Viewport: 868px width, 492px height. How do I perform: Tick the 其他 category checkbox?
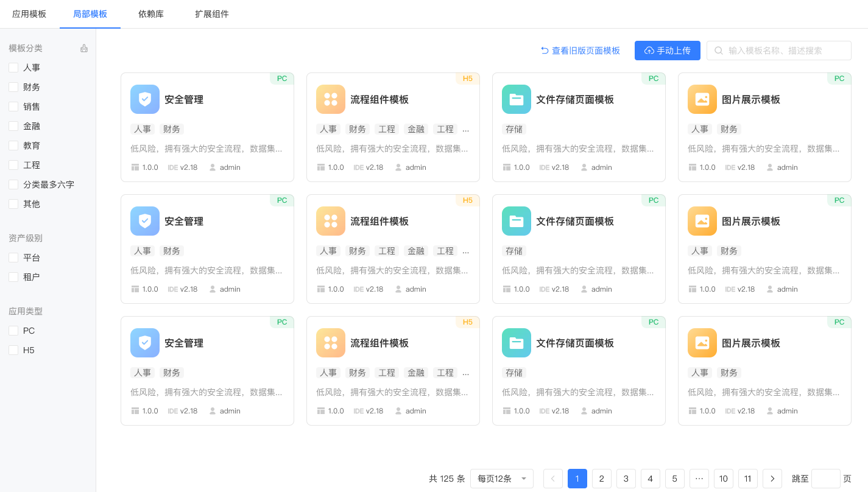[13, 204]
